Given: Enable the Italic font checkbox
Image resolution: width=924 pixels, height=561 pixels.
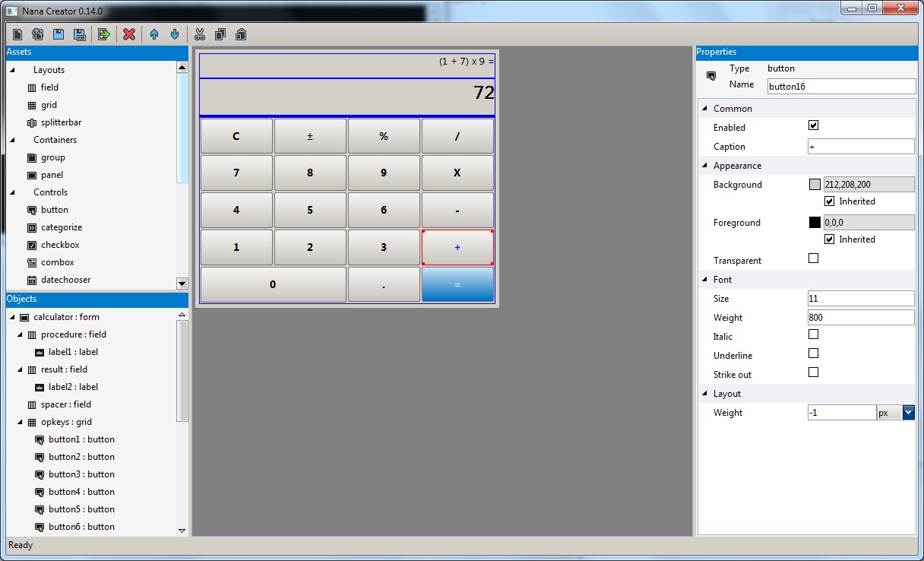Looking at the screenshot, I should tap(814, 334).
